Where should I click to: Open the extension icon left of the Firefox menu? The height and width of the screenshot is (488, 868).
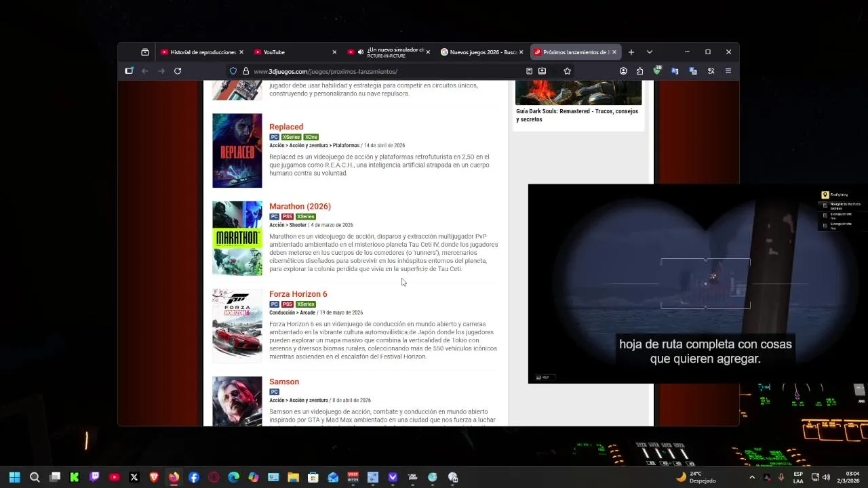click(x=711, y=71)
